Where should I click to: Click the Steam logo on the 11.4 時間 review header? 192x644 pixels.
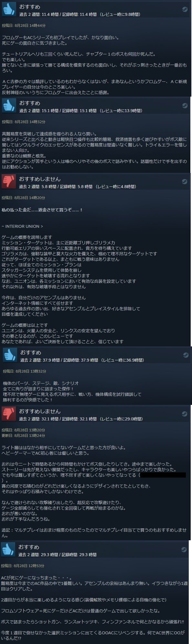(184, 9)
